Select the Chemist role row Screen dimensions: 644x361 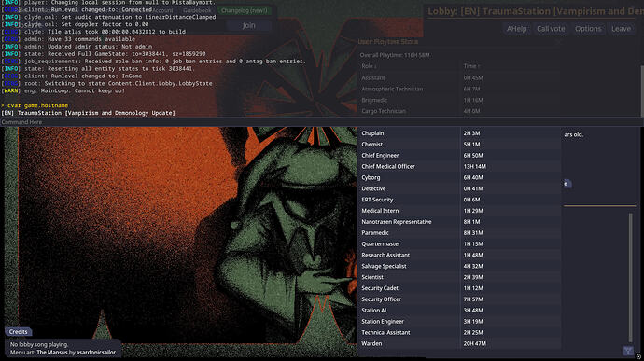pyautogui.click(x=459, y=145)
